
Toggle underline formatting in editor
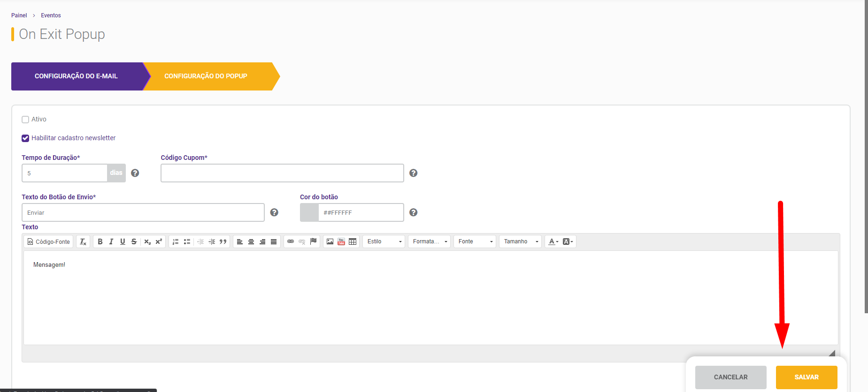pyautogui.click(x=123, y=241)
